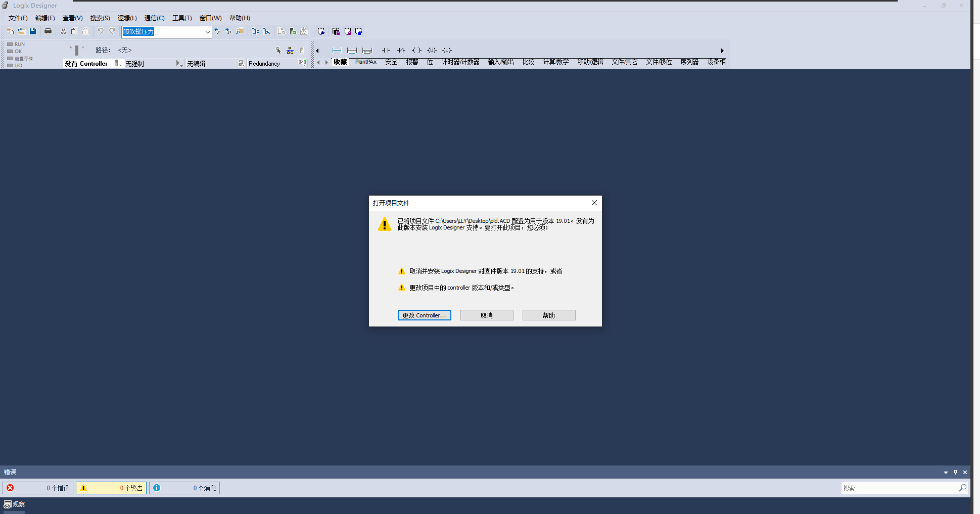Toggle the 0个警告 warnings filter

click(111, 488)
